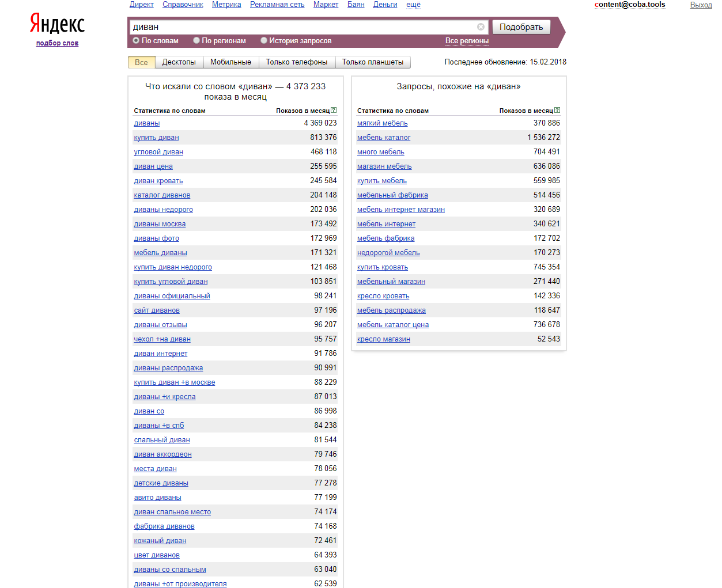Open the 'диваны распродажа' keyword link
Image resolution: width=722 pixels, height=588 pixels.
click(168, 368)
